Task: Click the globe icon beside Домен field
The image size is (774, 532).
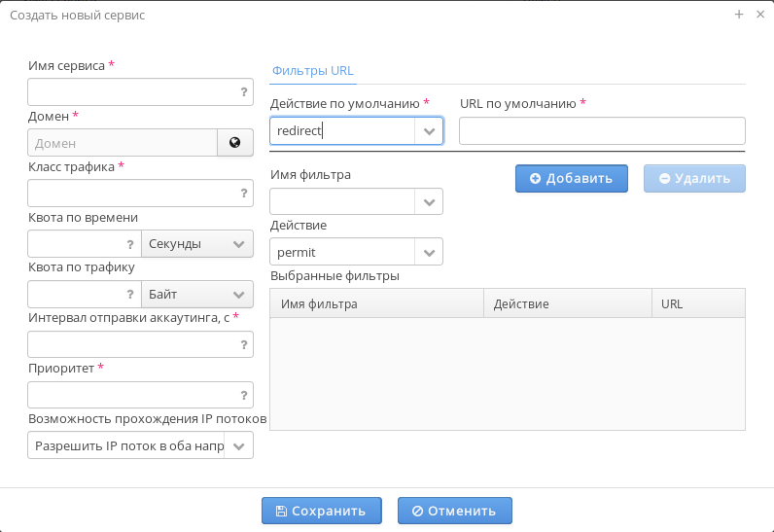Action: 234,143
